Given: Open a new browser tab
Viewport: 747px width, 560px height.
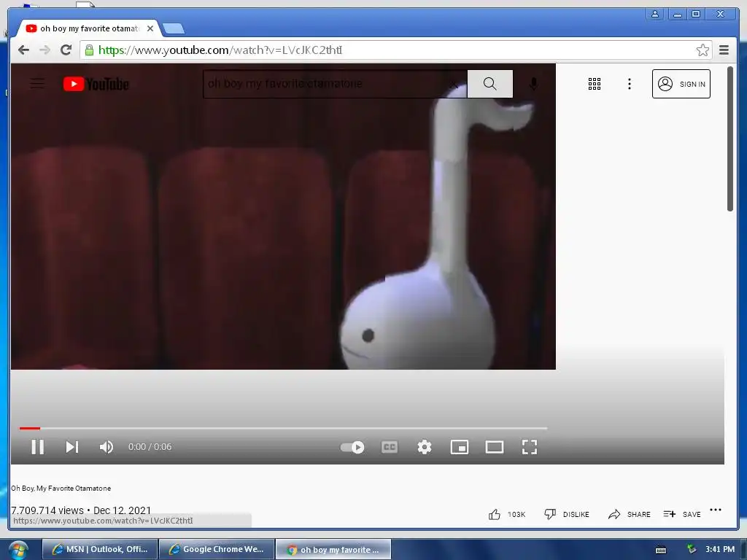Looking at the screenshot, I should (x=174, y=29).
